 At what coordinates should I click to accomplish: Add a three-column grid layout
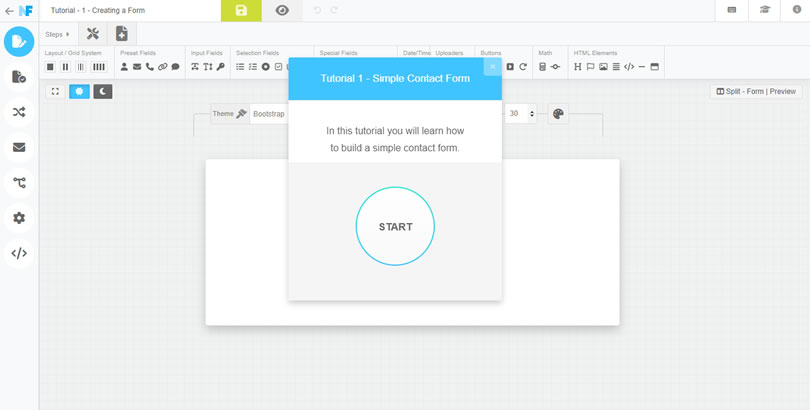[x=81, y=67]
